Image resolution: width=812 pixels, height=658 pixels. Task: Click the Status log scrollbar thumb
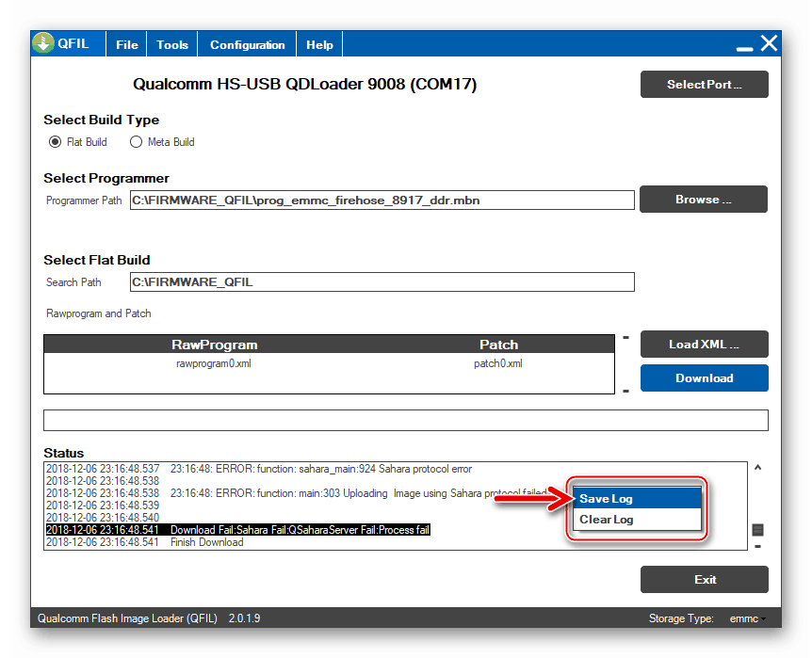[757, 530]
